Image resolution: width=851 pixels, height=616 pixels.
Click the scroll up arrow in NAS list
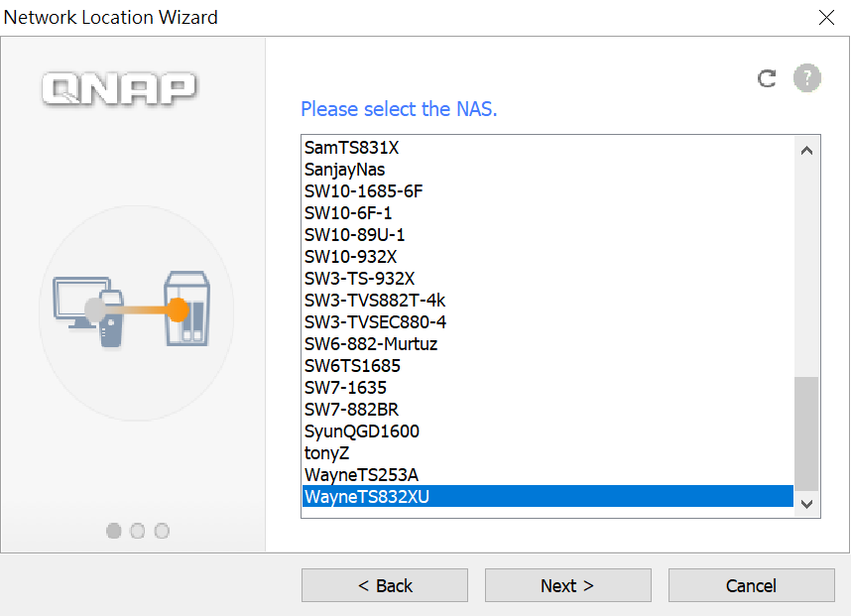807,151
